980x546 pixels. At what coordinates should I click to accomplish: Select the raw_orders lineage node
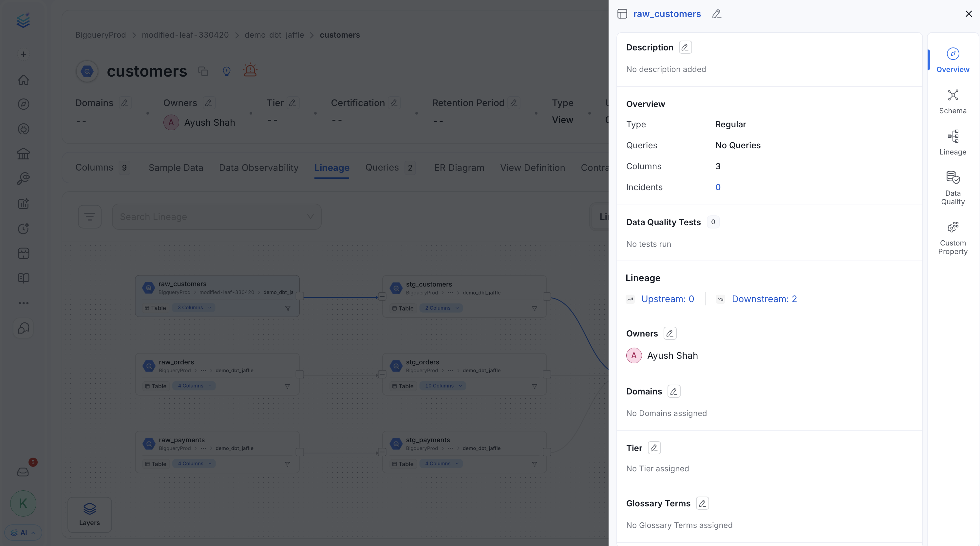(217, 374)
